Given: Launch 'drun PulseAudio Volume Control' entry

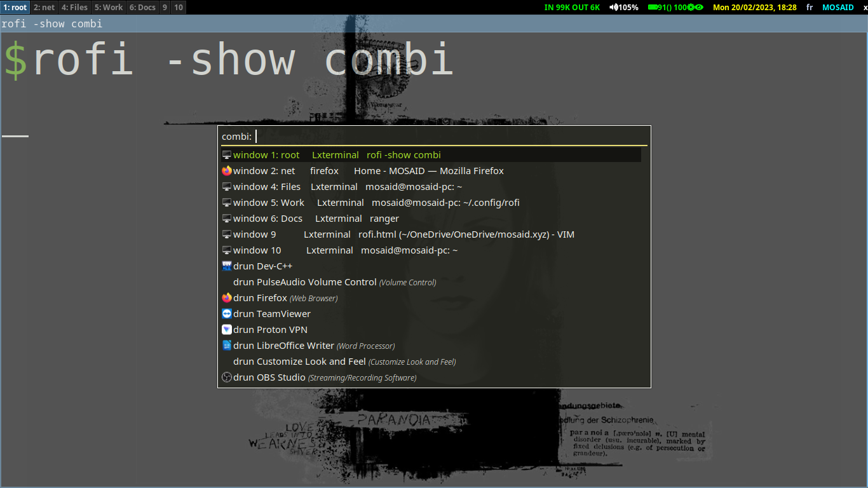Looking at the screenshot, I should (431, 282).
